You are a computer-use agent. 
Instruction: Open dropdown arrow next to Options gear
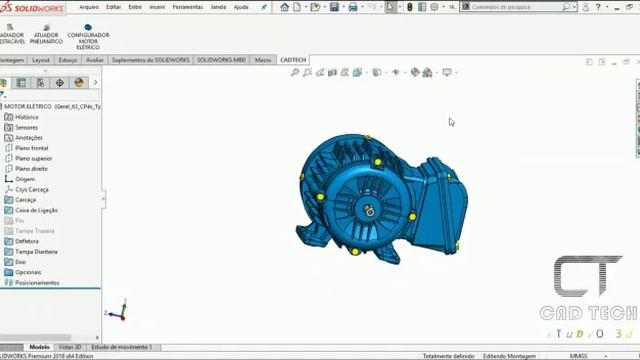pos(443,7)
